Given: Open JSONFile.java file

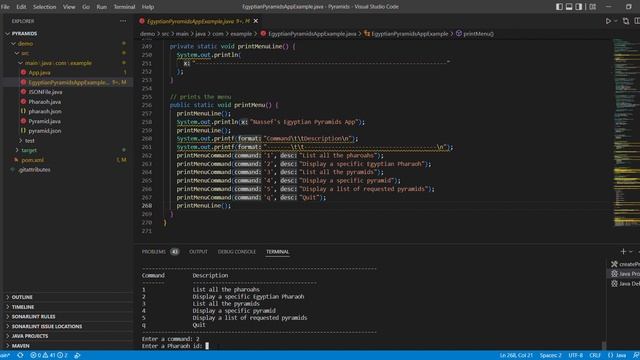Looking at the screenshot, I should [x=45, y=92].
